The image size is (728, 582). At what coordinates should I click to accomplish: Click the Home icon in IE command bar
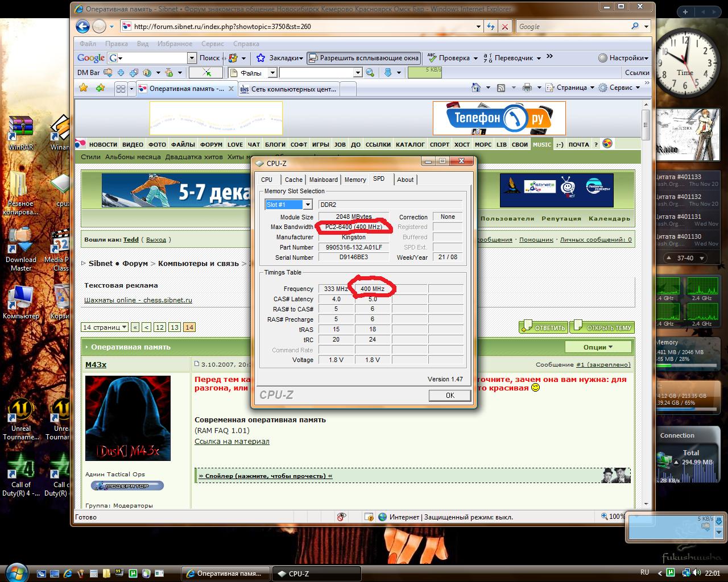[476, 88]
